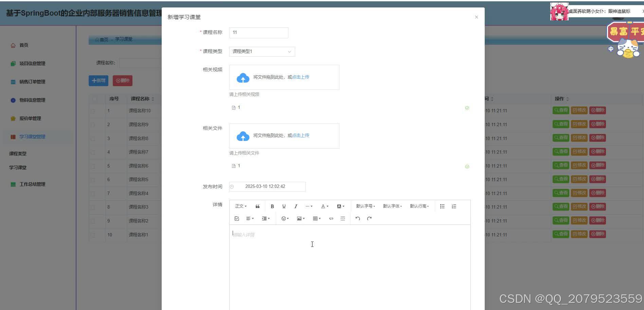
Task: Check the row for 课程名称6
Action: coord(93,166)
